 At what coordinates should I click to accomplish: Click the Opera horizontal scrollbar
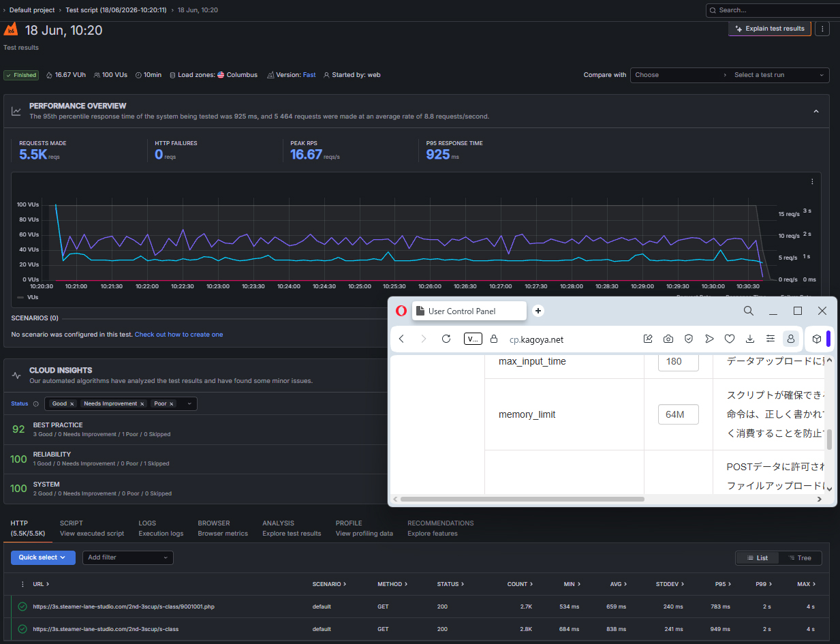tap(521, 499)
